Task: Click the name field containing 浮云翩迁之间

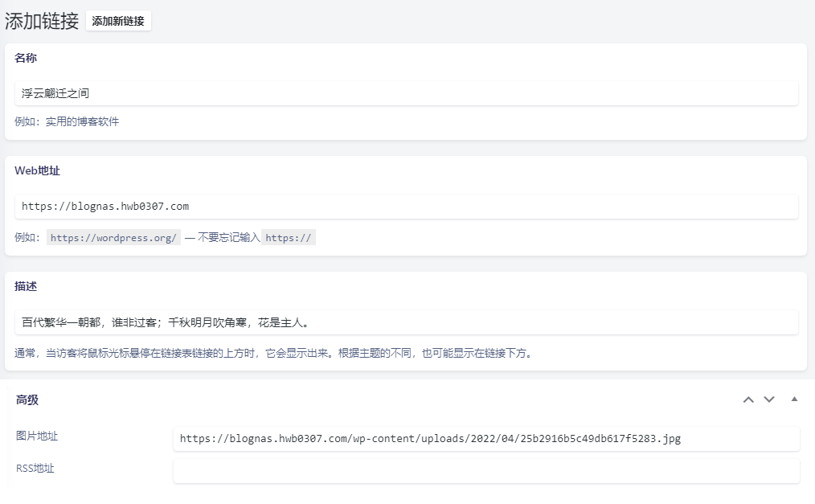Action: pos(402,93)
